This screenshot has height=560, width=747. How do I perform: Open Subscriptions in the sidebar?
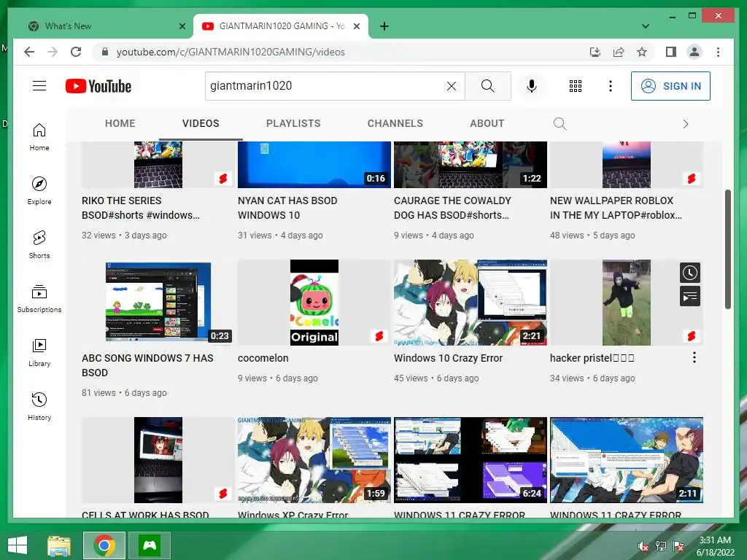point(39,298)
